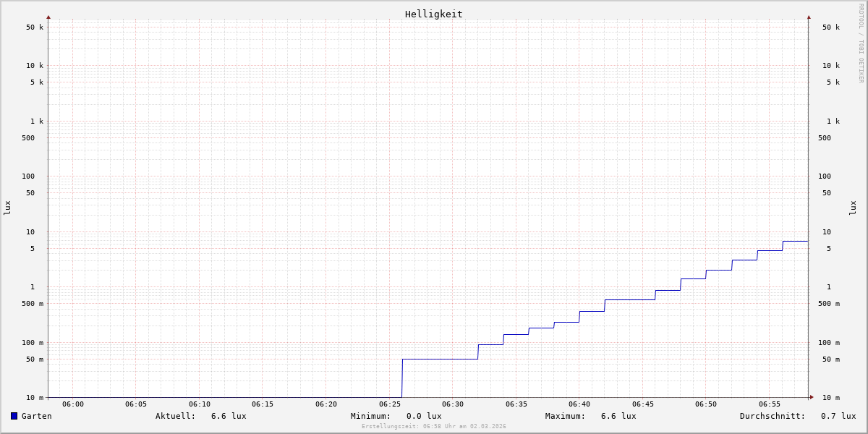Screen dimensions: 868x434
Task: Click the Durchschnitt 0.7 lux value
Action: 838,416
